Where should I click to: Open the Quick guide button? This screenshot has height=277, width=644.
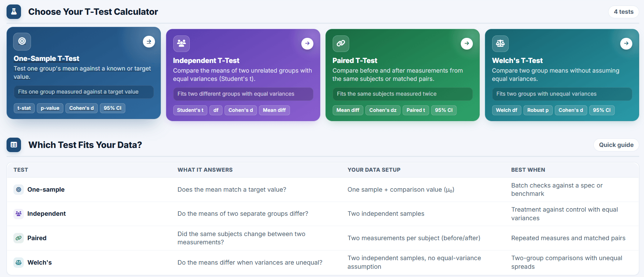[616, 145]
